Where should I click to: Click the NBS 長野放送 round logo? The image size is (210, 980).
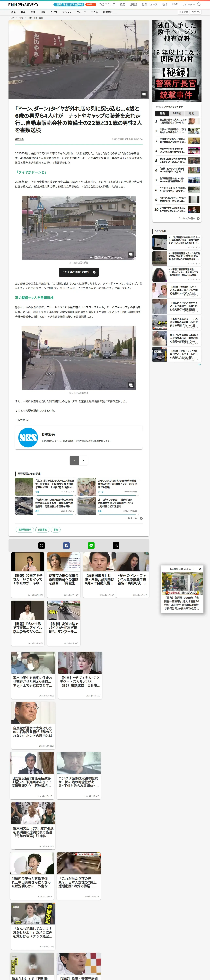[x=28, y=438]
